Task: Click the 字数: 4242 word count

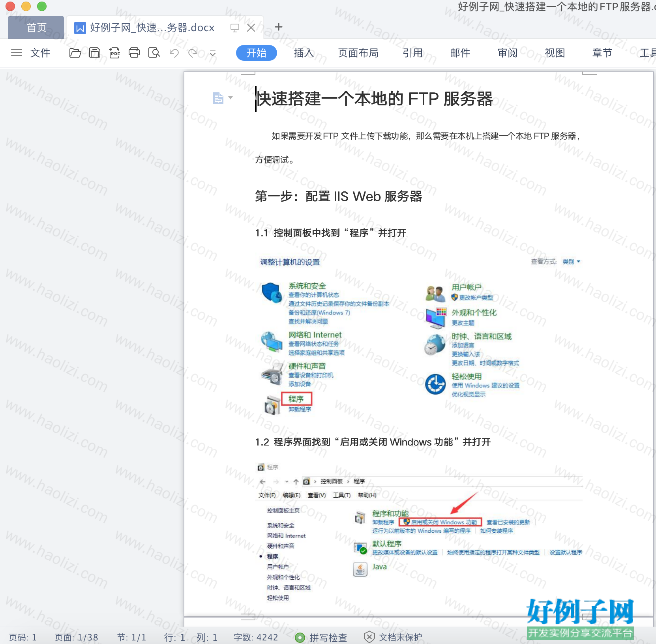Action: [x=256, y=637]
